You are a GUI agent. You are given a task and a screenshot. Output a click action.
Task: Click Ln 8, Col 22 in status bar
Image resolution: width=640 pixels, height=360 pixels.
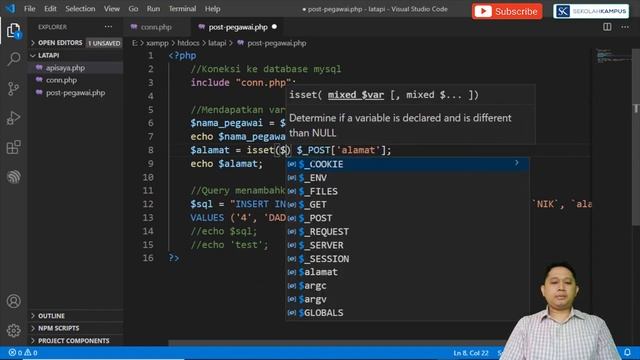point(471,353)
